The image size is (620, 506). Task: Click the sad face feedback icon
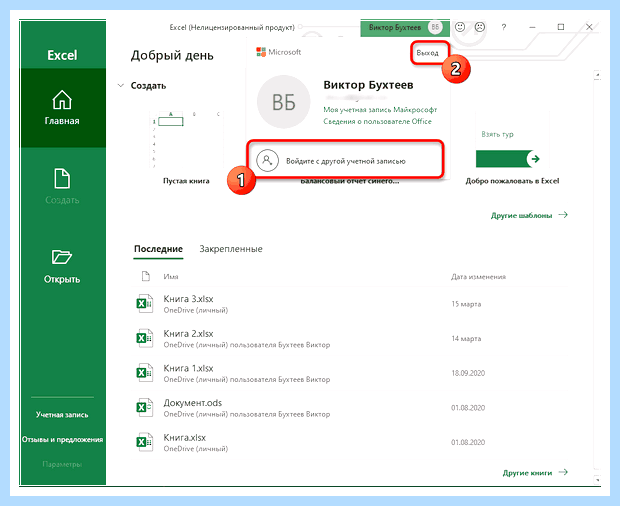tap(480, 27)
